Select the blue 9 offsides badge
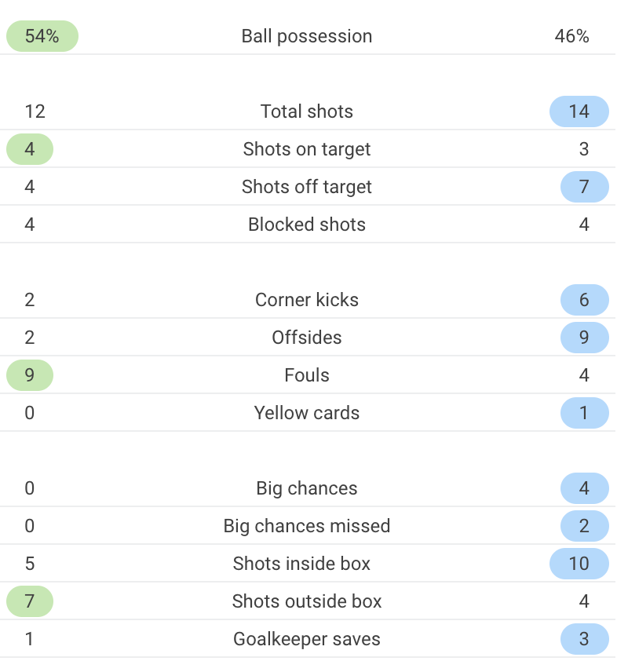The width and height of the screenshot is (617, 672). click(585, 338)
